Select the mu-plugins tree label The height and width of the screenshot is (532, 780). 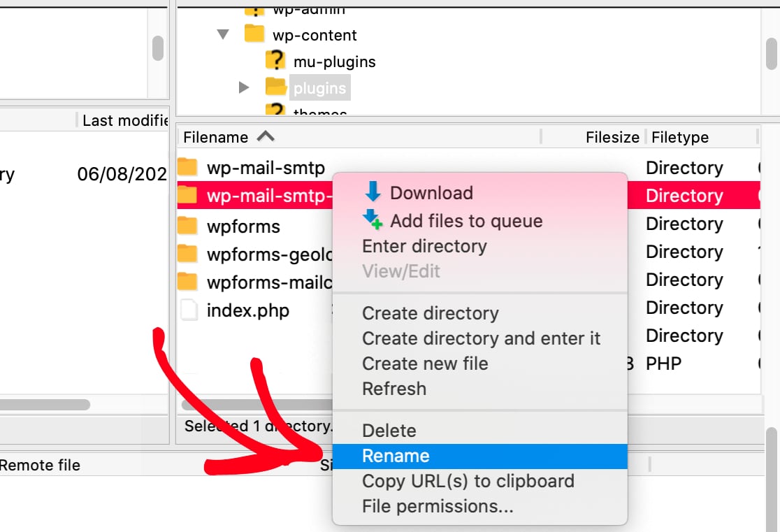[334, 62]
